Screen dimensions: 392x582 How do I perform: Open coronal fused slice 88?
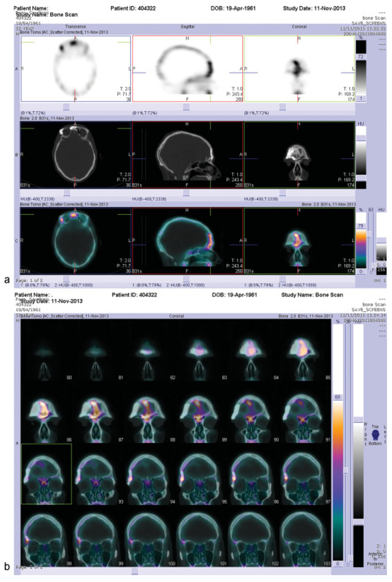[150, 412]
